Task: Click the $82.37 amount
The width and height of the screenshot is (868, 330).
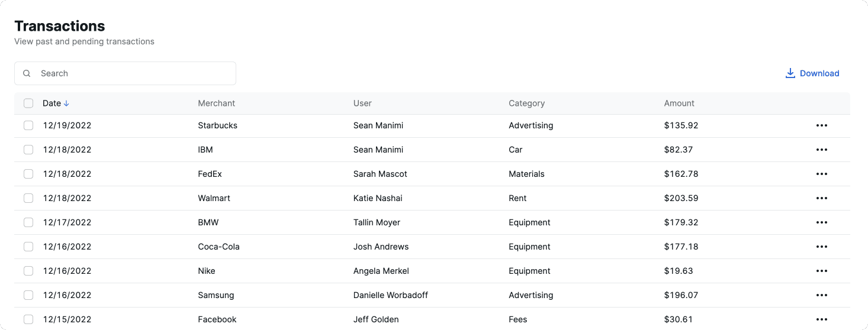Action: pos(679,150)
